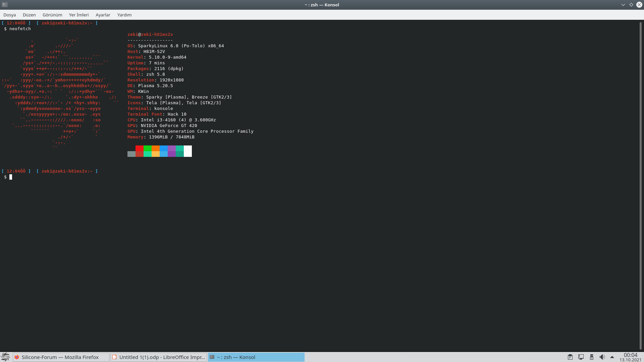Minimize the Konsole window

click(623, 5)
